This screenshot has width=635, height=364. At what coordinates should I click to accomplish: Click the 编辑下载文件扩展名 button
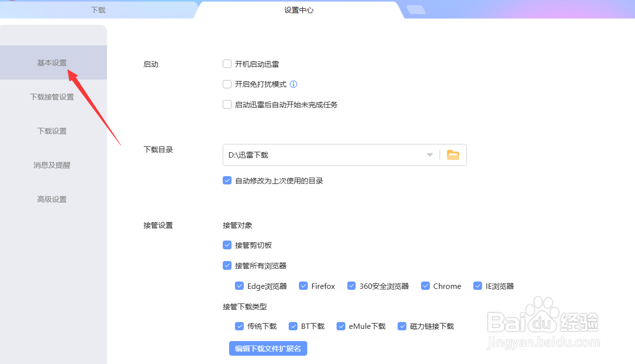coord(268,348)
